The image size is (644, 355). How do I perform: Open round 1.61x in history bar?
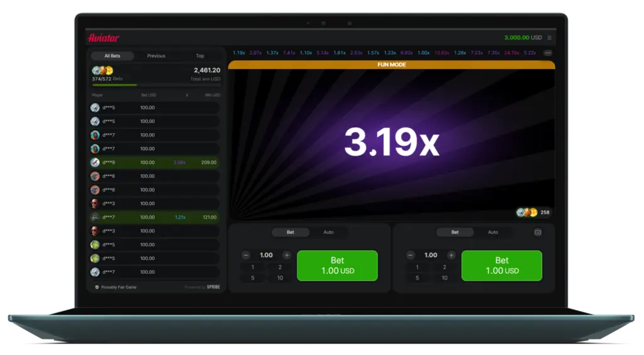click(x=339, y=53)
